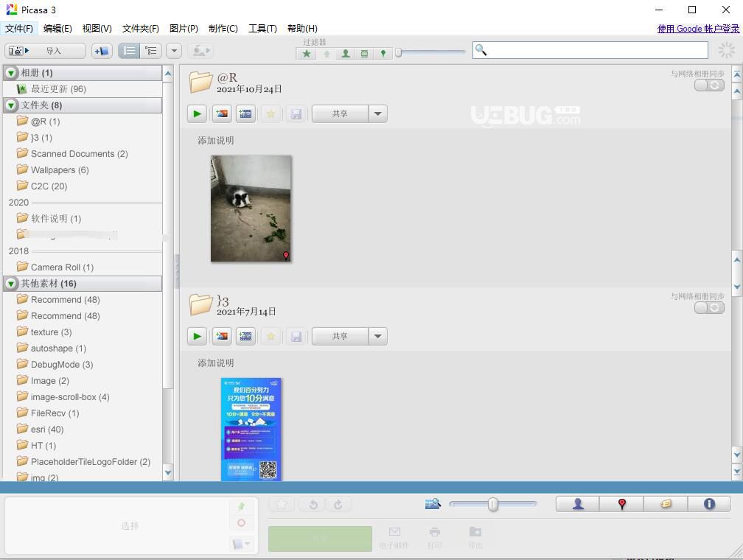Select the rabbit photo thumbnail
Viewport: 743px width, 560px height.
coord(251,209)
